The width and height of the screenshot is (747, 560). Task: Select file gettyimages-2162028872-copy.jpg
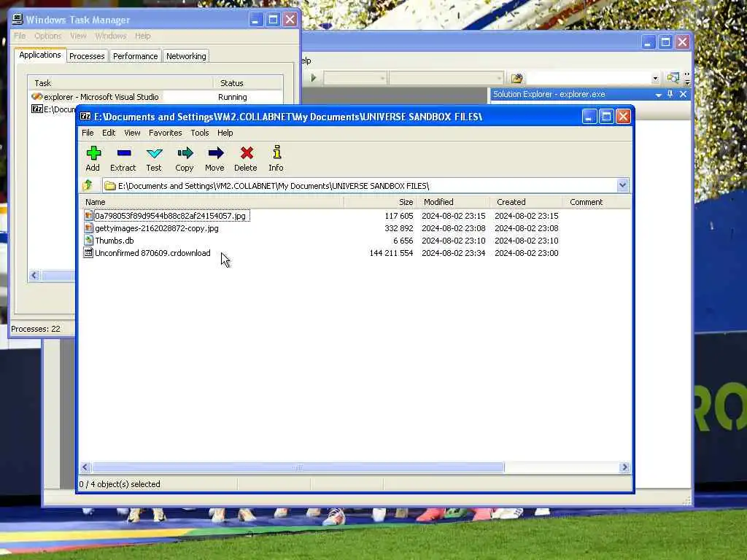157,228
